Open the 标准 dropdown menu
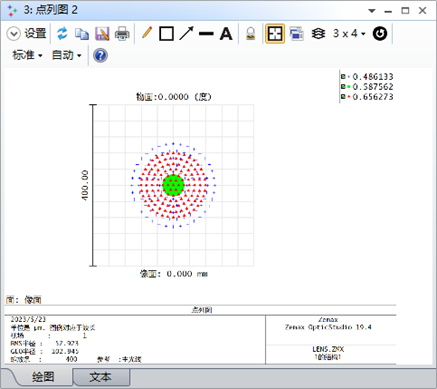Viewport: 437px width, 389px height. [x=27, y=55]
